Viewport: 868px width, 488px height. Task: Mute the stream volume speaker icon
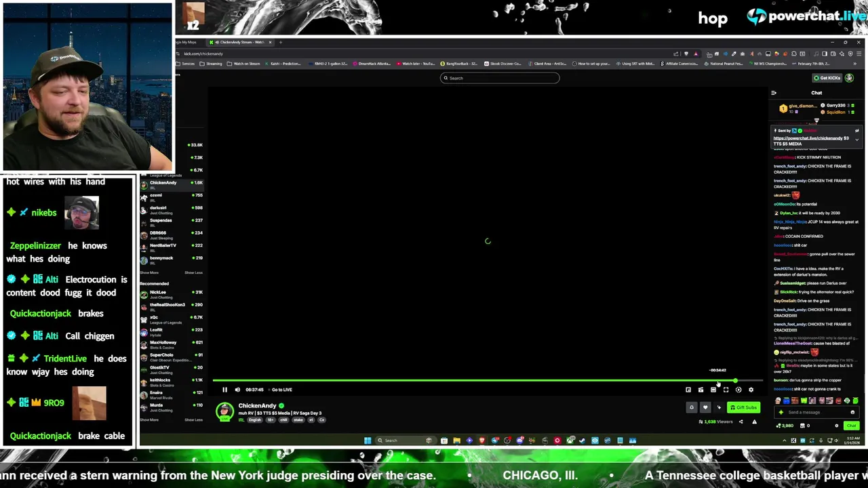[237, 390]
